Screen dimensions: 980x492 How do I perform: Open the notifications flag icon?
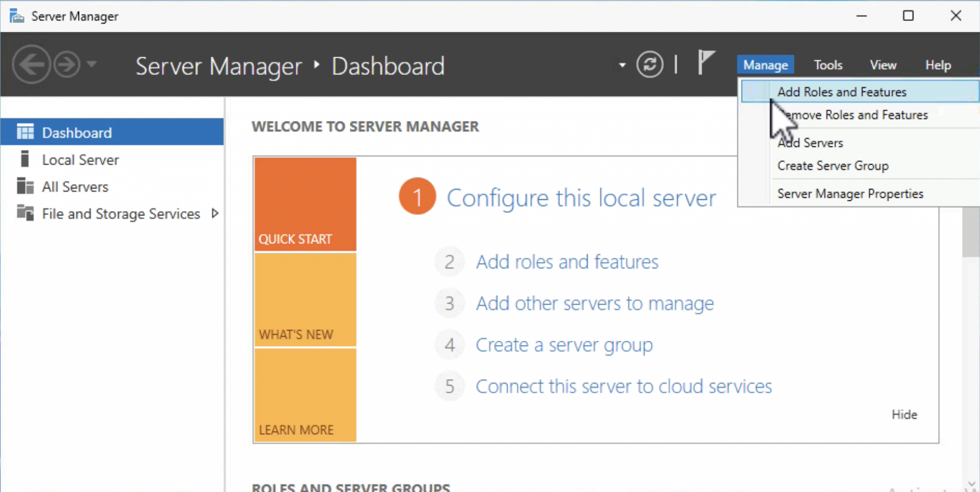point(706,63)
